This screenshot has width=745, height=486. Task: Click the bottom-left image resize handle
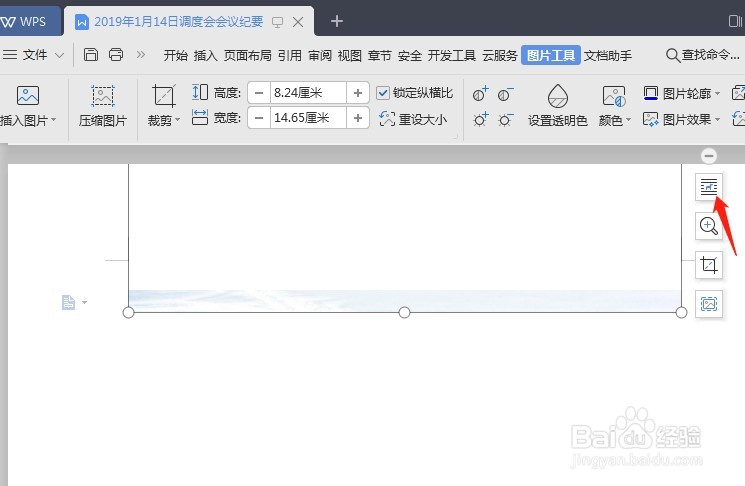click(128, 313)
